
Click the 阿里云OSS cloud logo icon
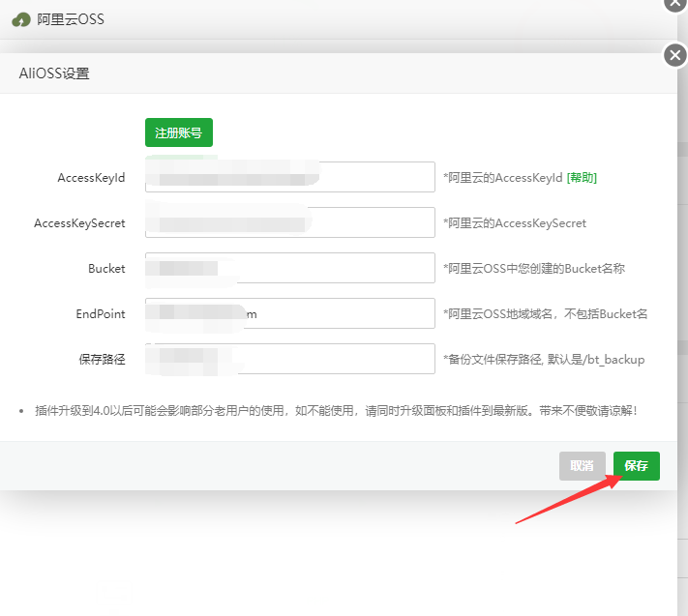click(21, 19)
